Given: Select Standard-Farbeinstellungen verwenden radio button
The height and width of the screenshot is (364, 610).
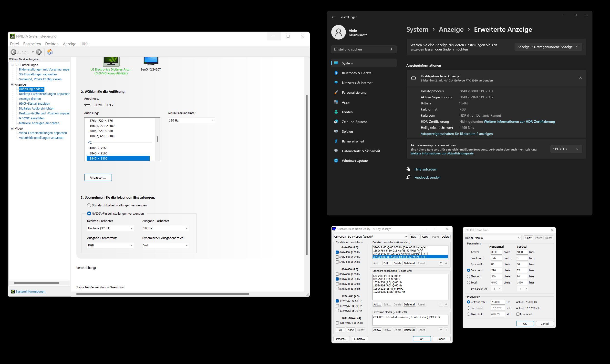Looking at the screenshot, I should pyautogui.click(x=89, y=205).
